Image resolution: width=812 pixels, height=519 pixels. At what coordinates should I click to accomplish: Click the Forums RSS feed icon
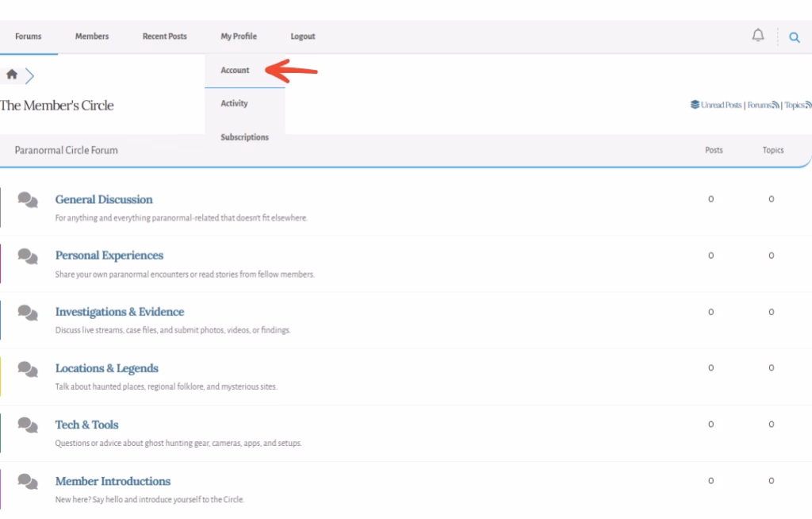click(x=776, y=106)
